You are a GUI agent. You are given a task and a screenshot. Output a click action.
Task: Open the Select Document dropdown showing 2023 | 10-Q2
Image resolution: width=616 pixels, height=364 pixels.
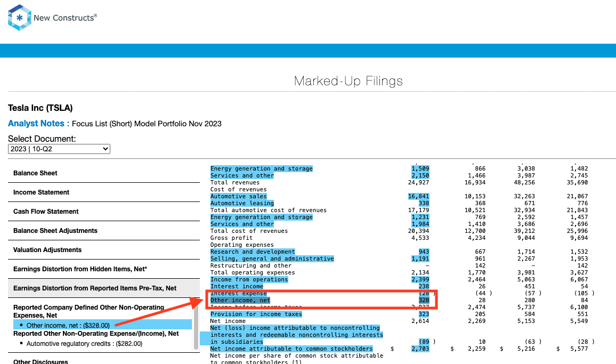coord(59,149)
